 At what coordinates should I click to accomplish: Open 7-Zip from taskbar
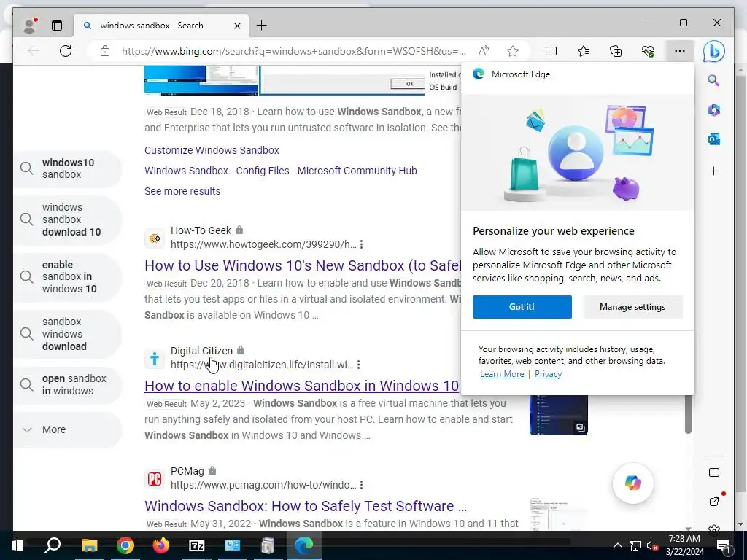[197, 545]
